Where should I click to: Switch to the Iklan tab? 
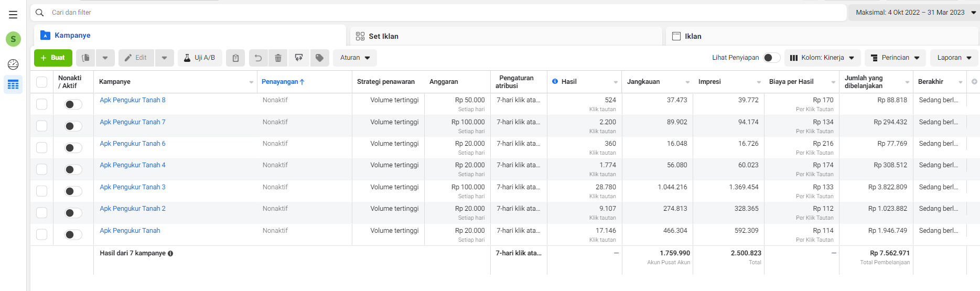[x=693, y=36]
